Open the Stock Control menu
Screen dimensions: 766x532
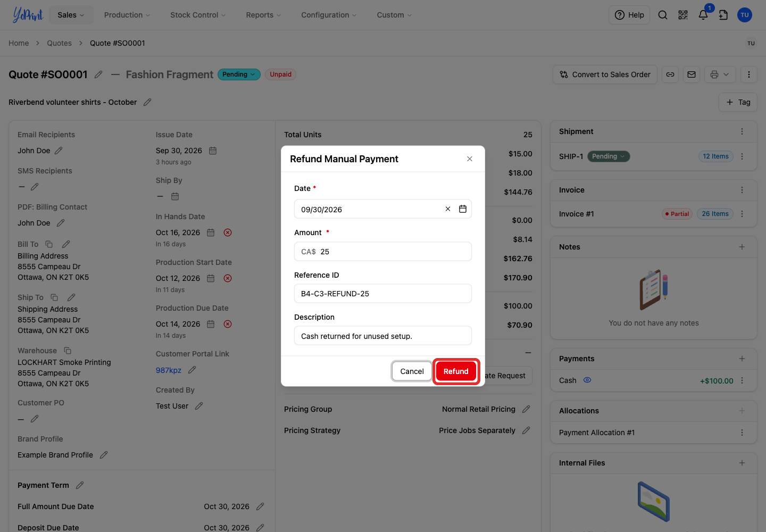(198, 15)
